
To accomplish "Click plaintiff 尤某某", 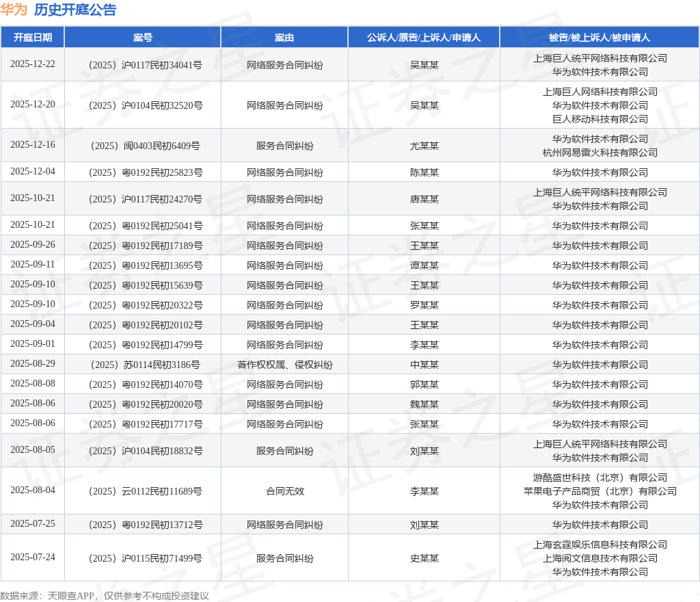I will pos(424,146).
